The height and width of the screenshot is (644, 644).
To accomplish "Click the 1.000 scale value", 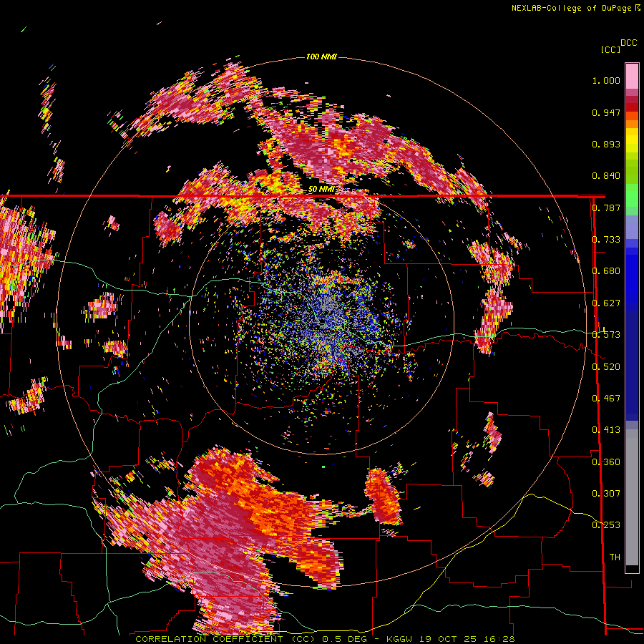I will [x=606, y=80].
